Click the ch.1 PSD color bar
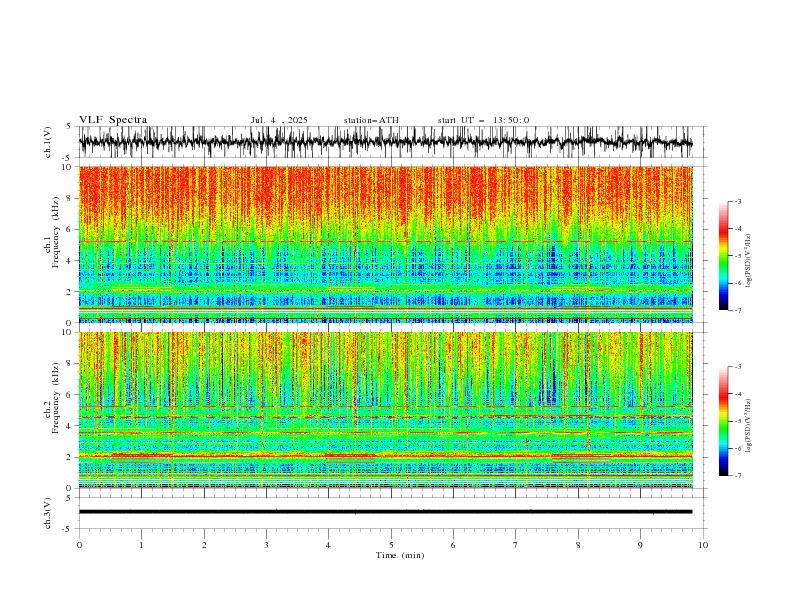This screenshot has width=792, height=612. tap(723, 256)
